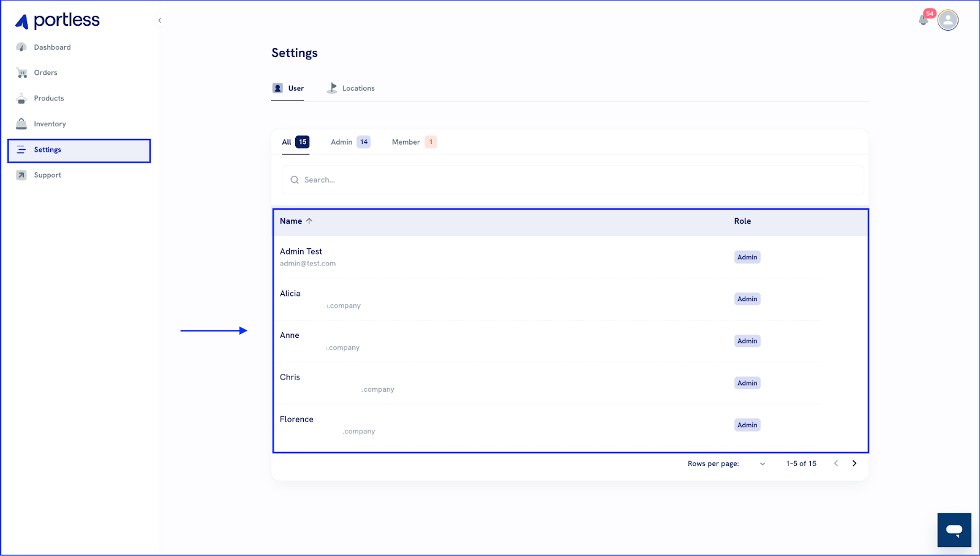
Task: Open Inventory section
Action: (50, 124)
